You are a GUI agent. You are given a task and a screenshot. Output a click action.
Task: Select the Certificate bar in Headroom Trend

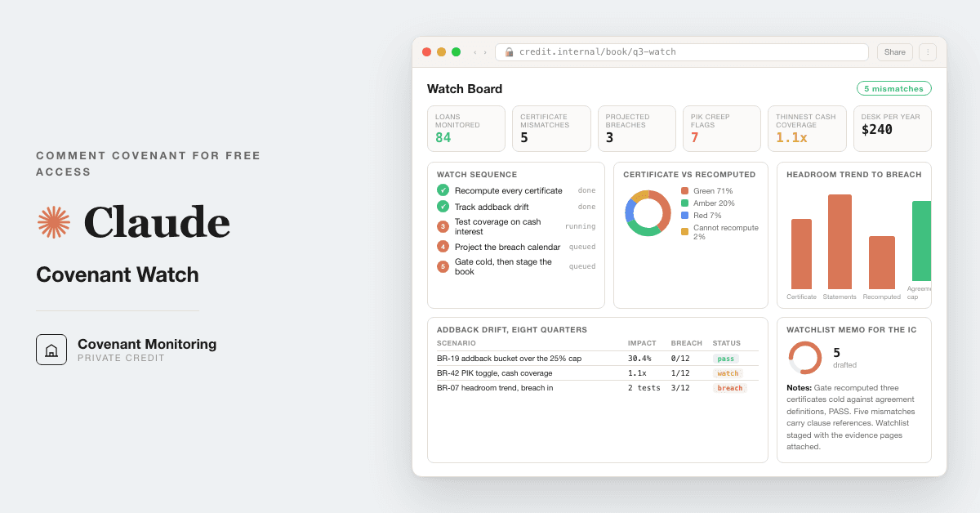click(801, 254)
